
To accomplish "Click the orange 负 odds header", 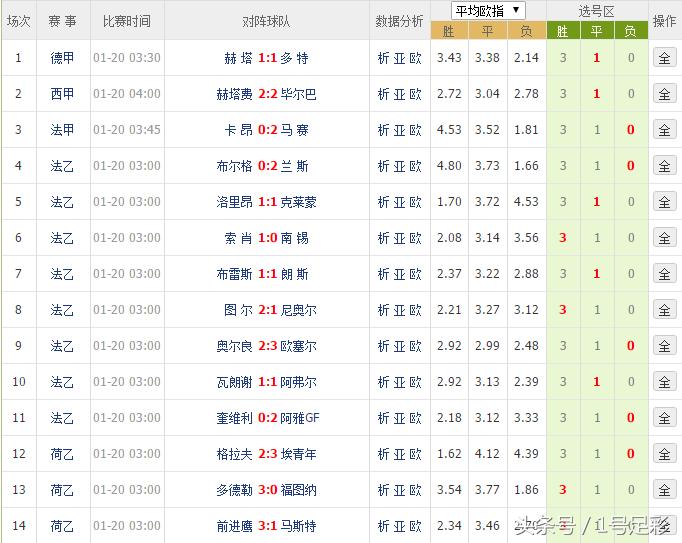I will [x=526, y=31].
